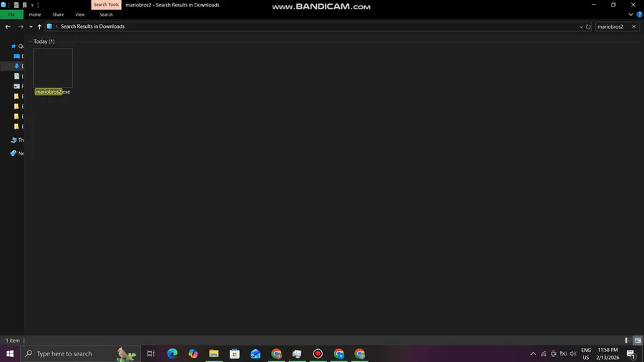Open Copilot from the taskbar
Image resolution: width=644 pixels, height=362 pixels.
[x=193, y=353]
